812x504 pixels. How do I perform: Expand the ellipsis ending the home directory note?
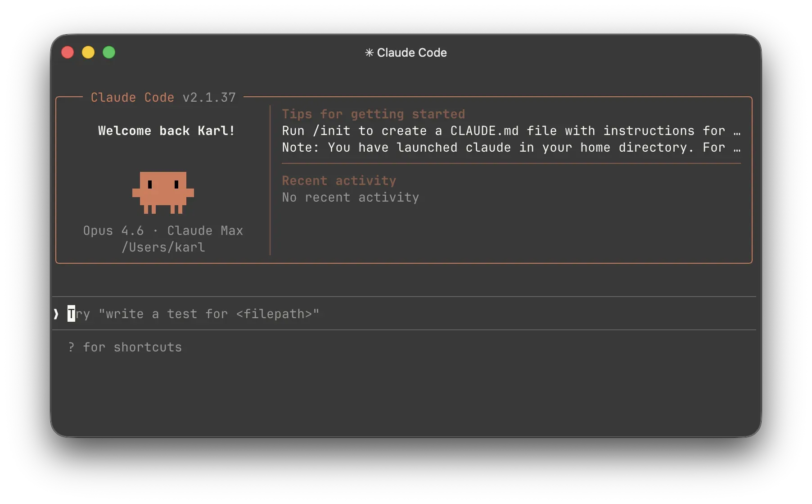tap(737, 148)
